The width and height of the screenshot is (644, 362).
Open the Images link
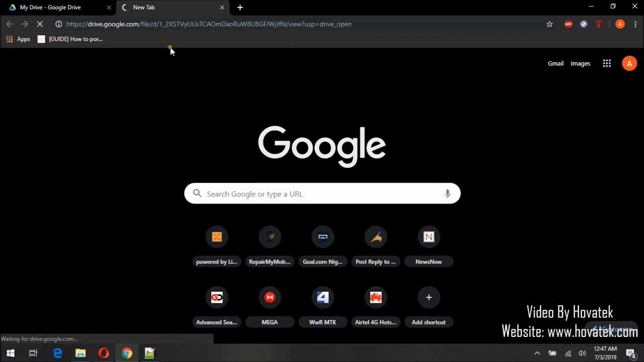pyautogui.click(x=580, y=63)
